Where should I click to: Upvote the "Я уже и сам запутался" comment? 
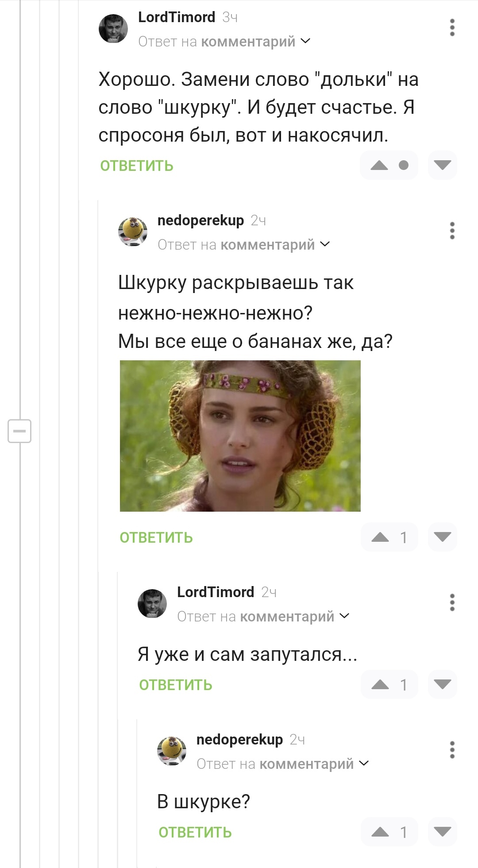pos(380,685)
